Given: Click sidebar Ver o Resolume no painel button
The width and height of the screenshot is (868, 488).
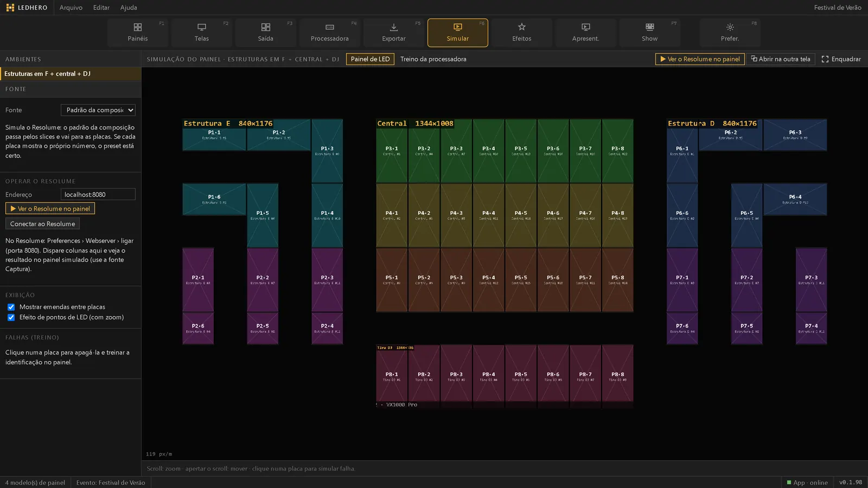Looking at the screenshot, I should coord(50,209).
